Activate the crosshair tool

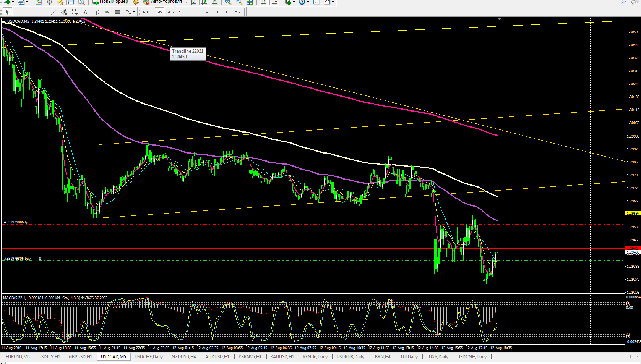[x=18, y=12]
